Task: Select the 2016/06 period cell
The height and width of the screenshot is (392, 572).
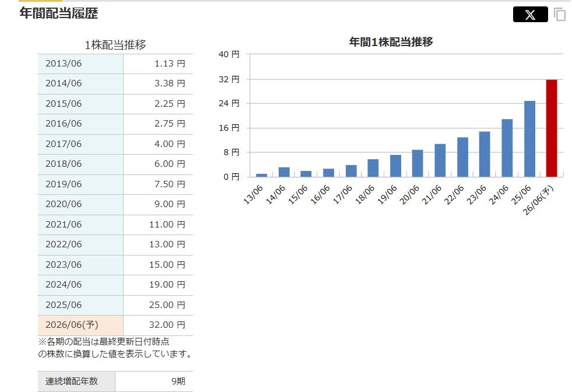Action: (x=80, y=124)
